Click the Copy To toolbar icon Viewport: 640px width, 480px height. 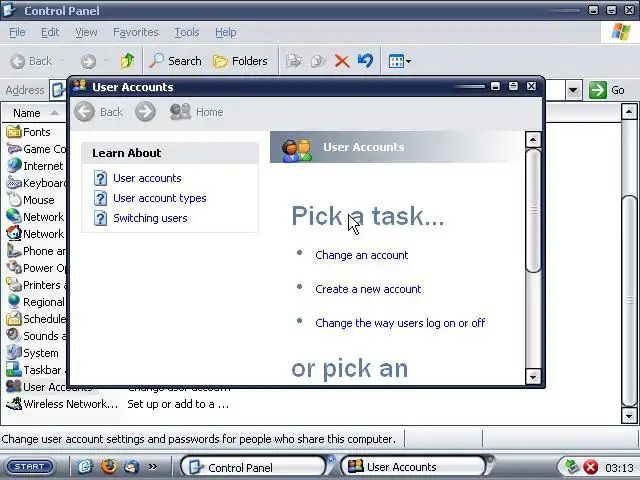click(318, 61)
